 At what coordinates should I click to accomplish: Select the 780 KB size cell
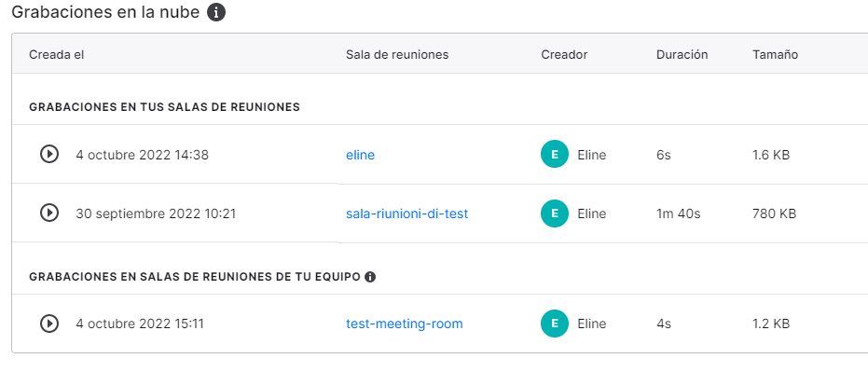click(x=775, y=214)
